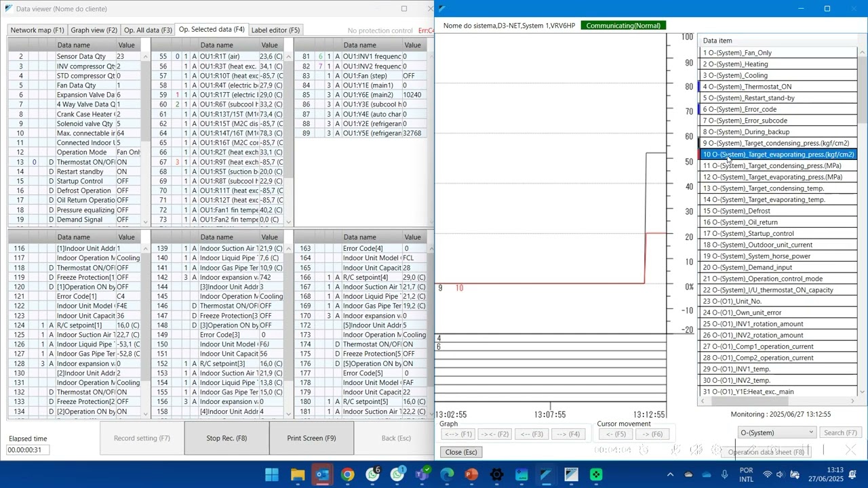Open Microsoft Teams from the taskbar
The height and width of the screenshot is (488, 868).
tap(422, 474)
